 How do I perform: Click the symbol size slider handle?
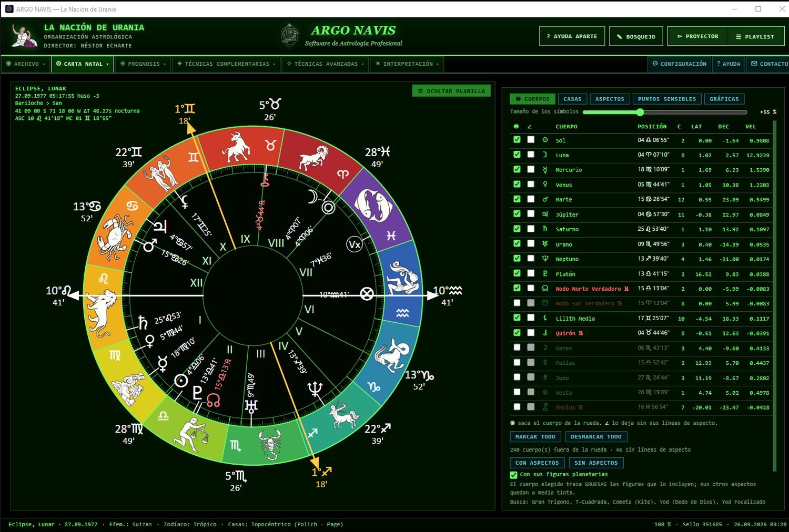coord(640,112)
